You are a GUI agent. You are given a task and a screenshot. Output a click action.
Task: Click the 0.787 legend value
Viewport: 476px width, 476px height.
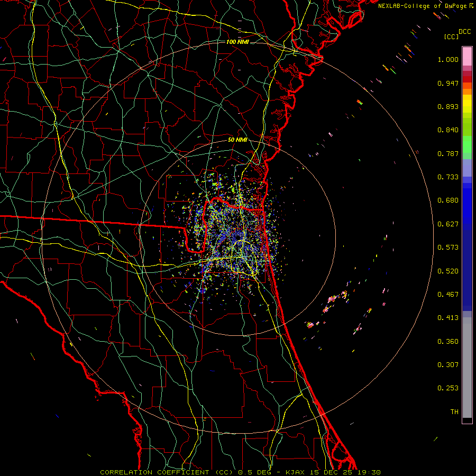click(448, 153)
